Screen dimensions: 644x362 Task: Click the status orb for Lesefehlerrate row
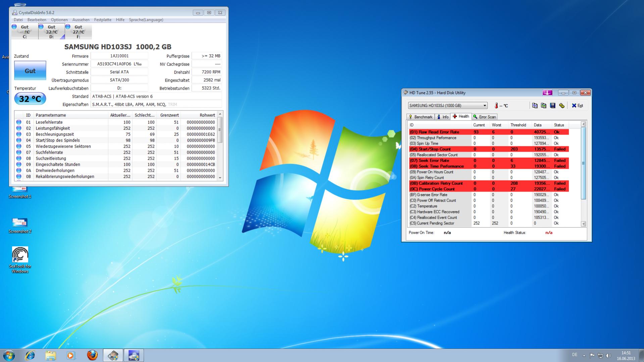pos(19,122)
